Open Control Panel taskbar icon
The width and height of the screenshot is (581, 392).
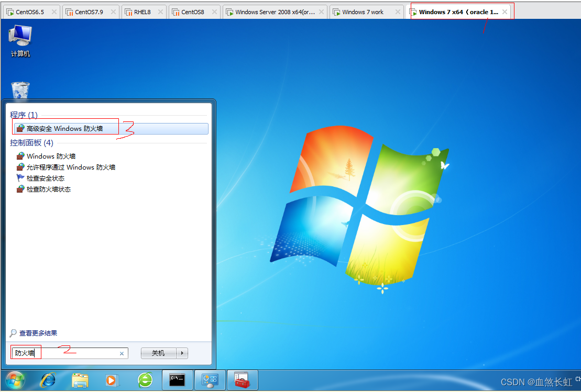[x=210, y=380]
